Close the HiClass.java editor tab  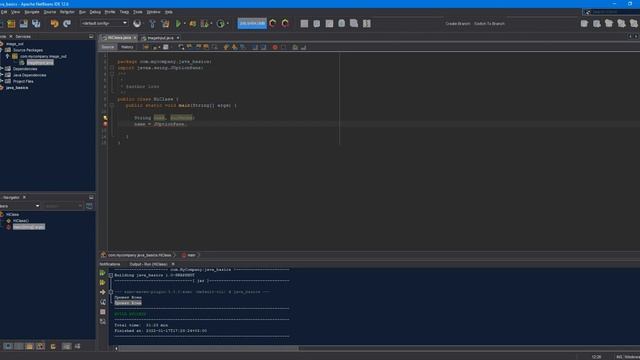pos(135,38)
